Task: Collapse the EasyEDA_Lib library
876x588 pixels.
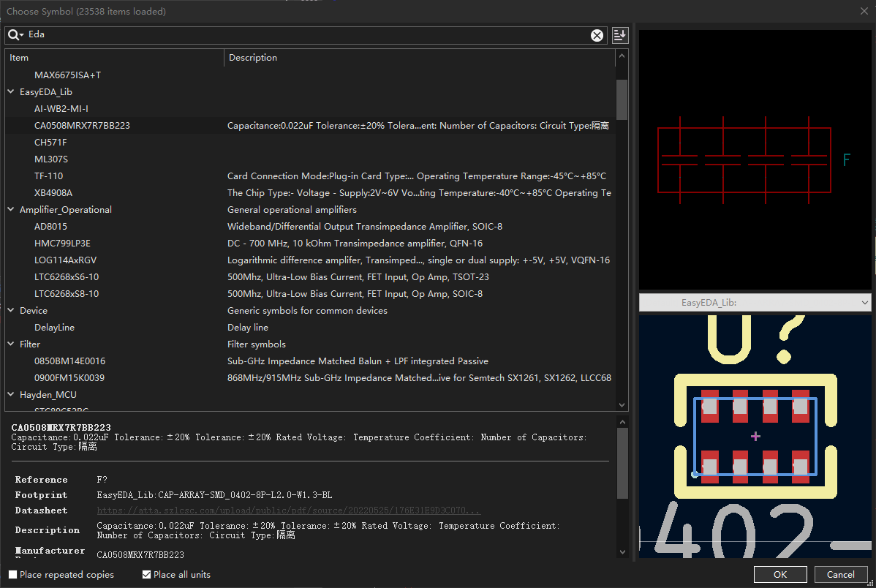Action: tap(11, 91)
